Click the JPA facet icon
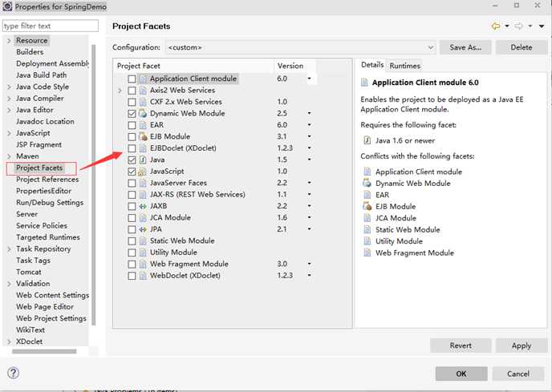 [143, 229]
